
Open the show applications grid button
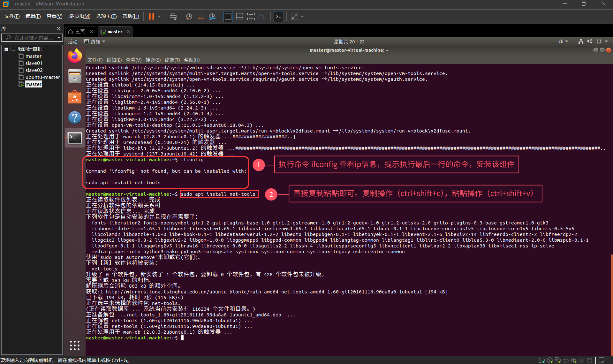(74, 345)
